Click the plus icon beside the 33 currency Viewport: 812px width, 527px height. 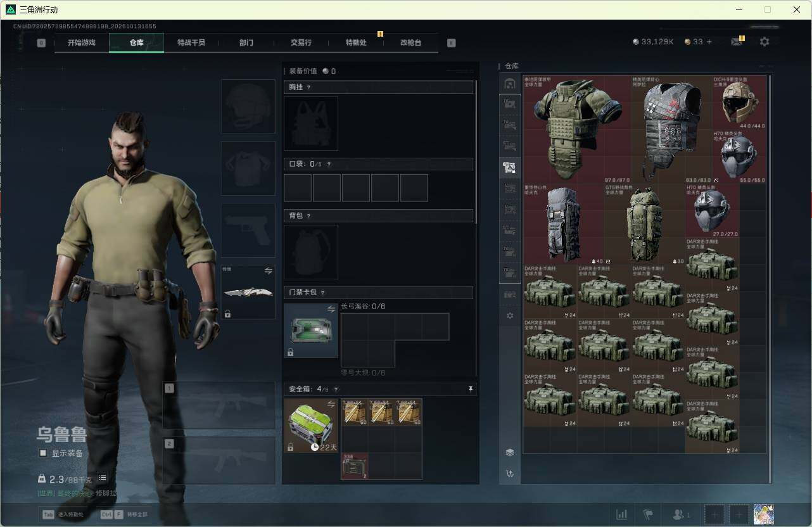(x=709, y=42)
